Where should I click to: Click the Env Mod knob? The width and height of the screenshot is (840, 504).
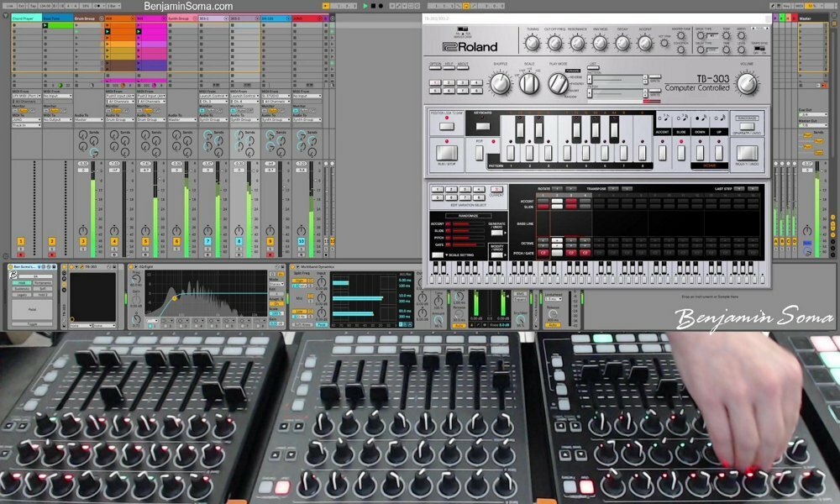[x=600, y=44]
